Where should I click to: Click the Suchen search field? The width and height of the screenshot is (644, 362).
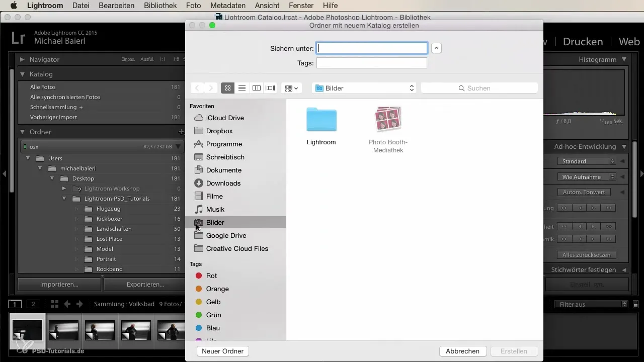pyautogui.click(x=479, y=88)
